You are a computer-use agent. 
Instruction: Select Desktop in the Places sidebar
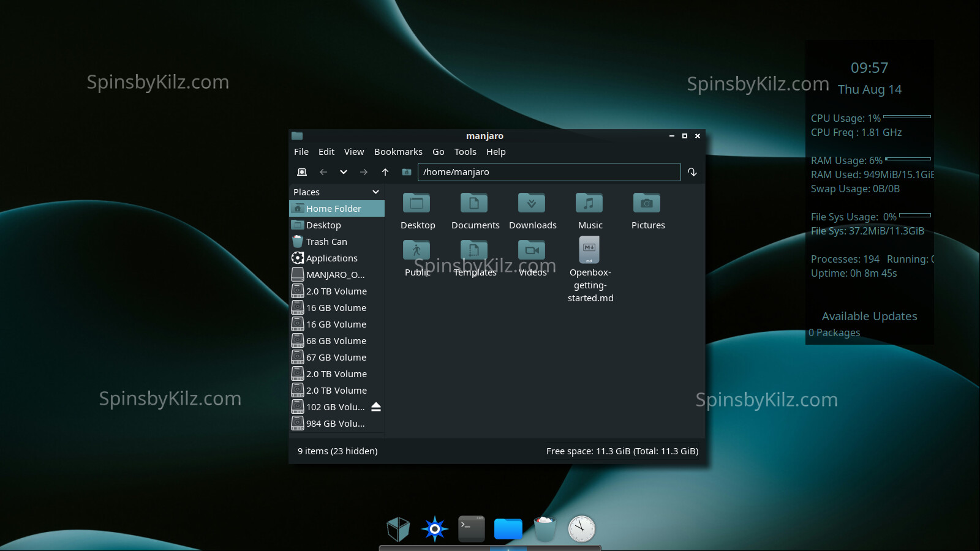337,225
